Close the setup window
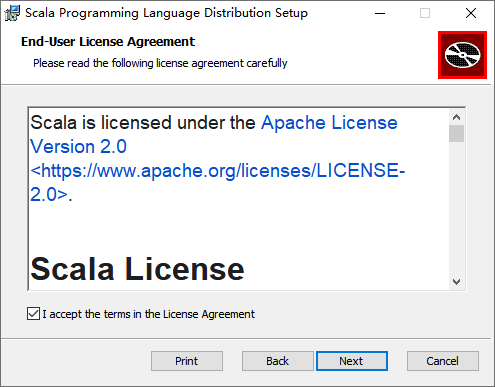Screen dimensions: 495x387 471,13
